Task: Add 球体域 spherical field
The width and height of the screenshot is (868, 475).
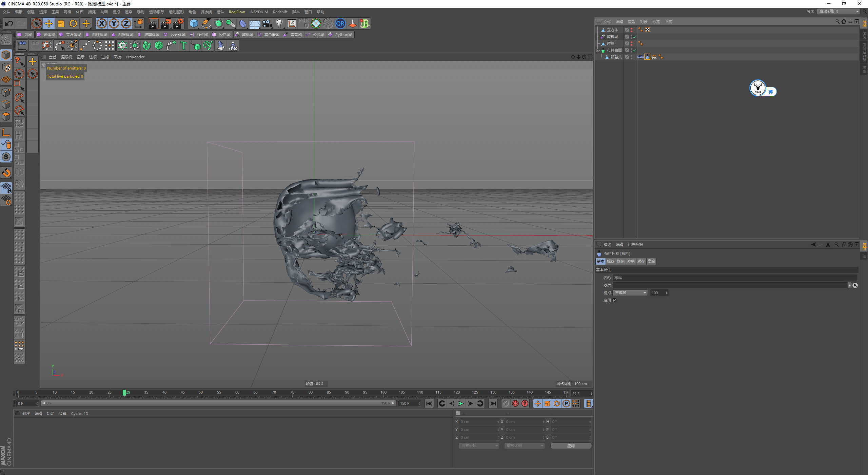Action: pos(46,35)
